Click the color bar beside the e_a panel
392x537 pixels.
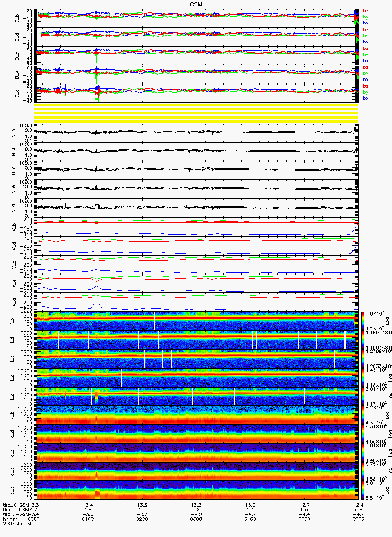(x=362, y=491)
